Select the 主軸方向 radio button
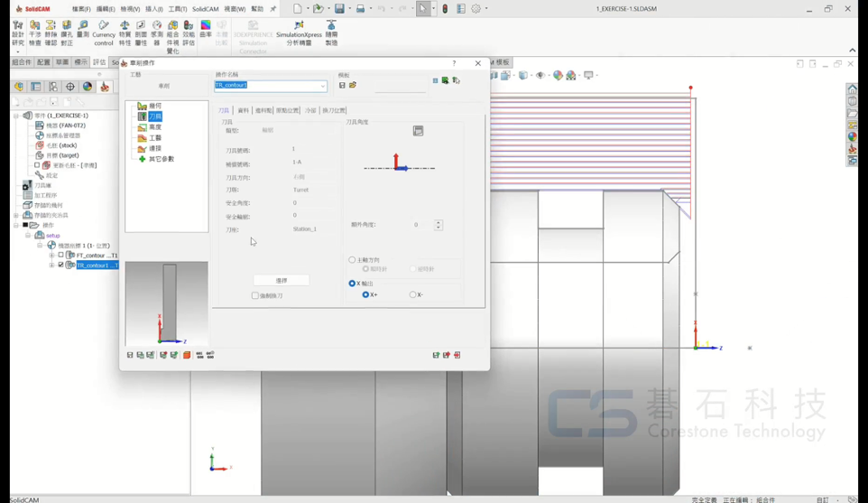868x503 pixels. point(352,260)
